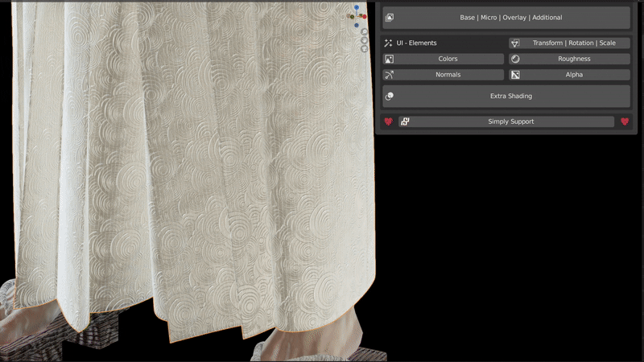The height and width of the screenshot is (362, 644).
Task: Click the viewport pan (move view) icon
Action: click(364, 41)
